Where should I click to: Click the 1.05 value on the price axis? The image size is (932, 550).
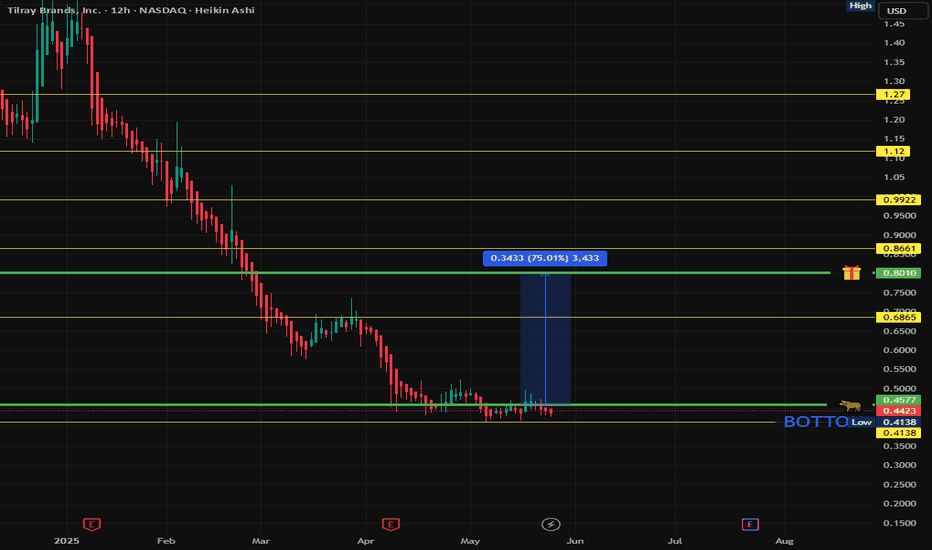pyautogui.click(x=894, y=177)
